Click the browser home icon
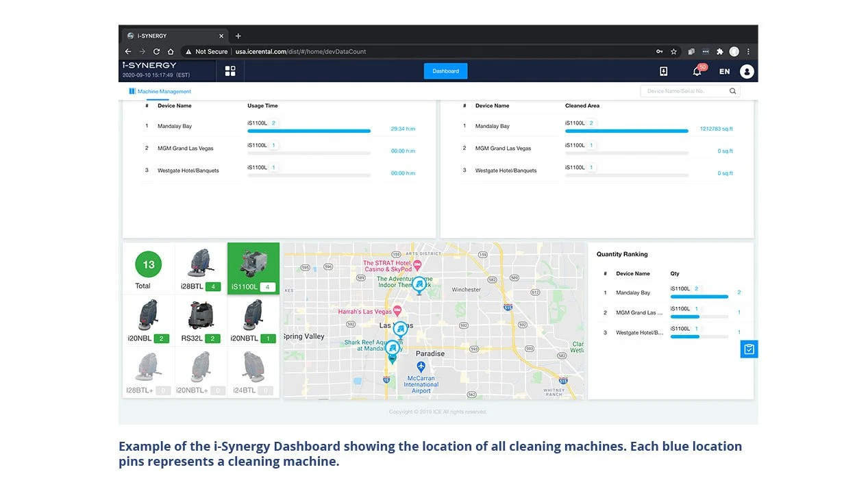 click(x=171, y=51)
